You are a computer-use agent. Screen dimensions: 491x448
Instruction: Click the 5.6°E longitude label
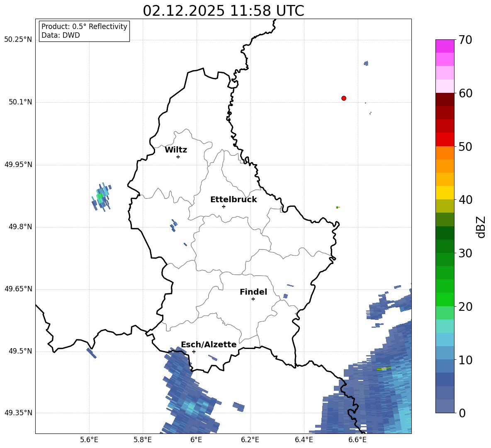pos(89,440)
